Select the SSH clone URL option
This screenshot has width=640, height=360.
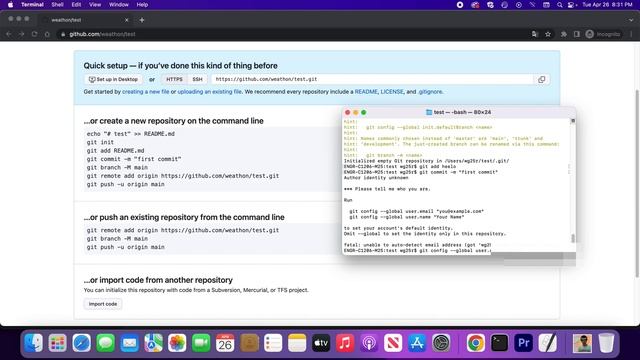[x=197, y=80]
